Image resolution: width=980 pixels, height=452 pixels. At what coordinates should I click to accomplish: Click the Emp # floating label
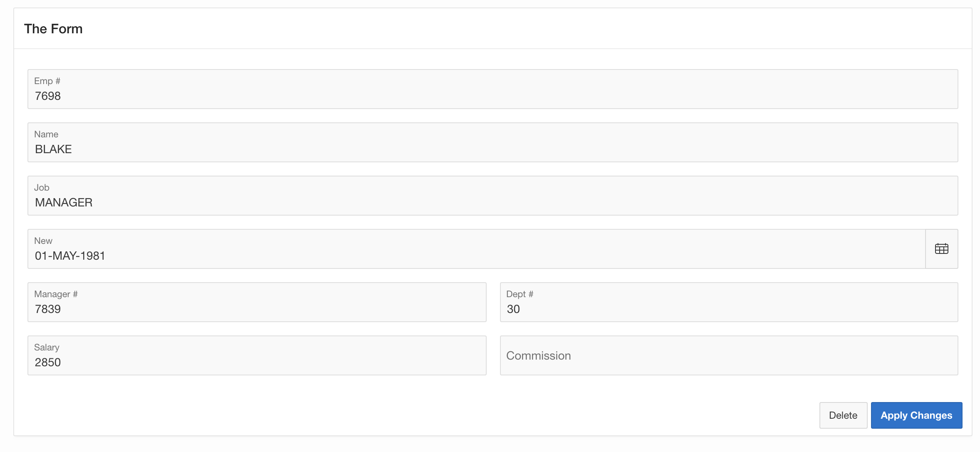click(x=47, y=81)
